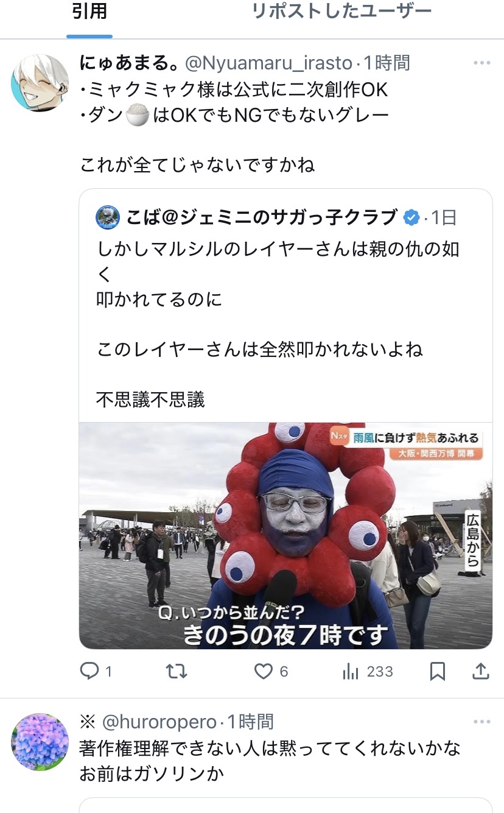Tap the verified badge next to こば@ジェミニのサガっ子クラブ
This screenshot has width=504, height=813.
(x=412, y=217)
